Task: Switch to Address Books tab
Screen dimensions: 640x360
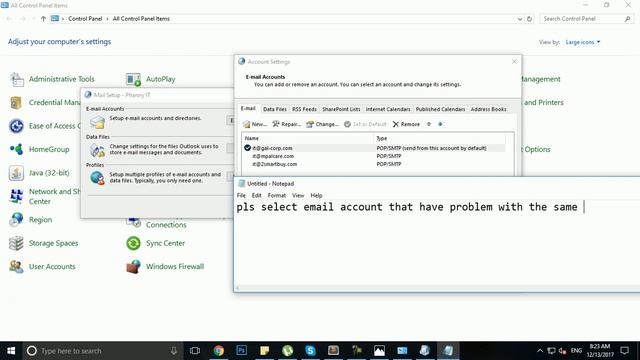Action: click(x=488, y=109)
